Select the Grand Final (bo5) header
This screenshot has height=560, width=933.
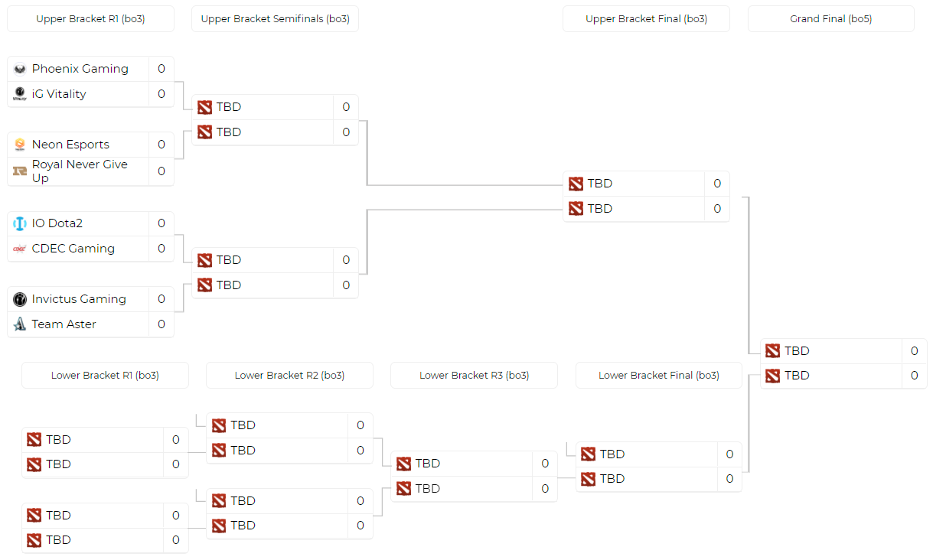coord(830,19)
